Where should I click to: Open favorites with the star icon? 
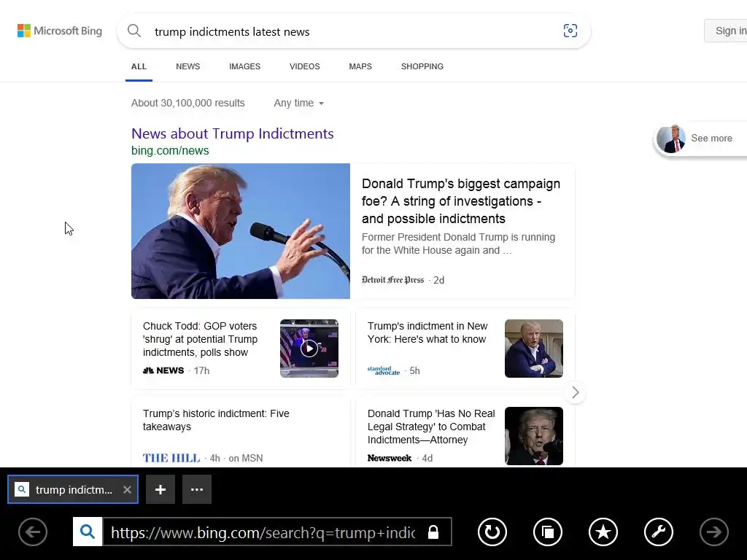pos(603,532)
